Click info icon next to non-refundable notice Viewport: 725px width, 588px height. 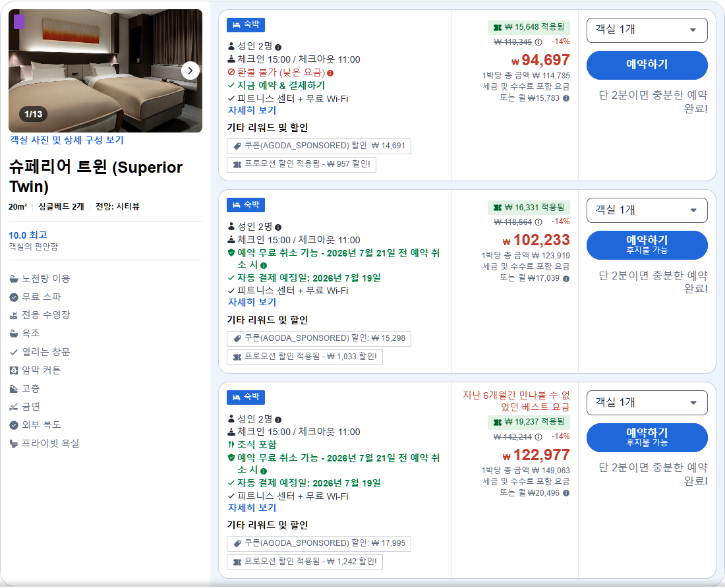click(330, 73)
